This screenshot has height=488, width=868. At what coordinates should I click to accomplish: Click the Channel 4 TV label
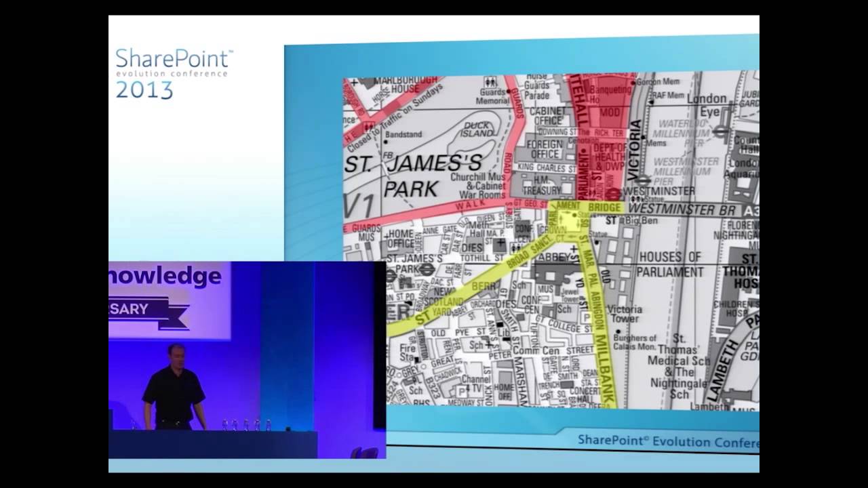[x=475, y=384]
